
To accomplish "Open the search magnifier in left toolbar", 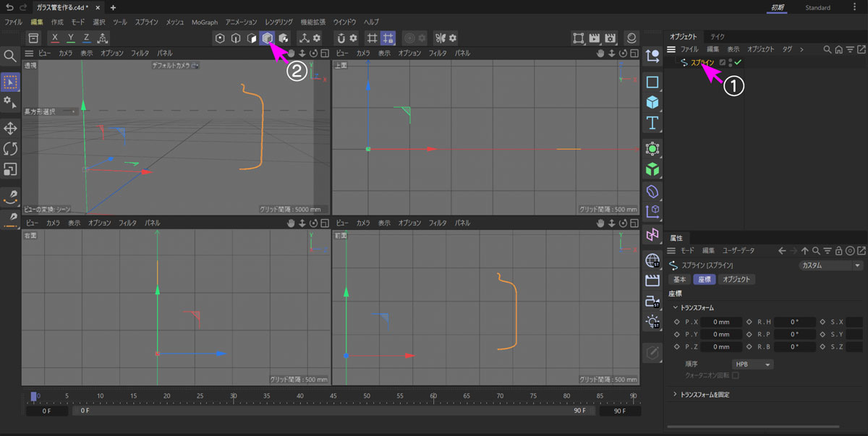I will click(10, 56).
